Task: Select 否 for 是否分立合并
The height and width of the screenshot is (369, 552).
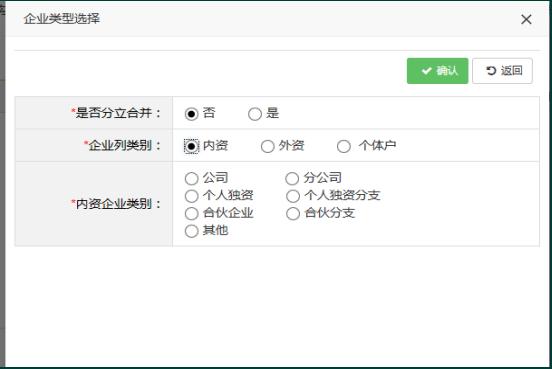Action: click(x=192, y=114)
